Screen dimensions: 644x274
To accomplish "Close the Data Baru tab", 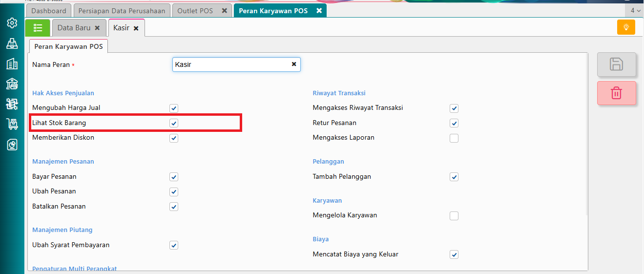I will 97,28.
